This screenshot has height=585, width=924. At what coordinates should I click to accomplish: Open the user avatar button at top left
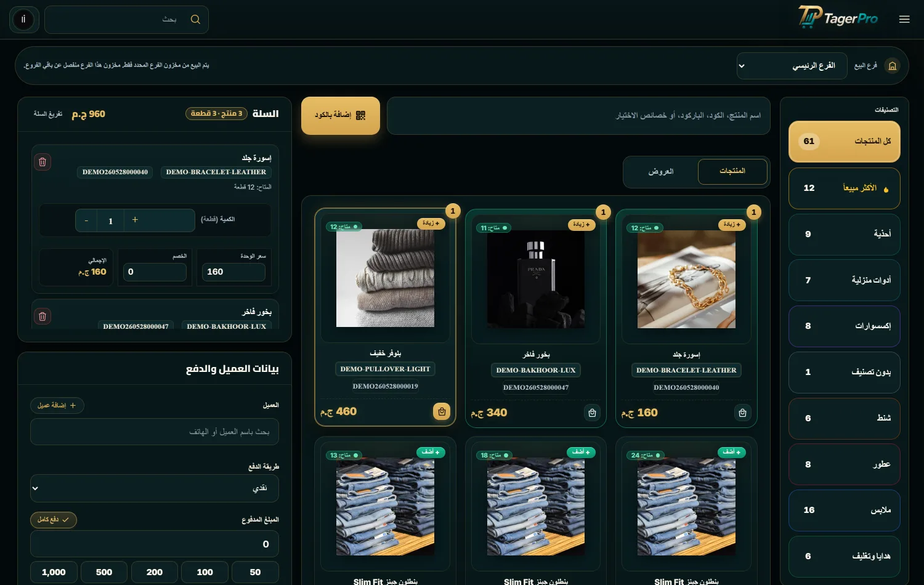click(x=23, y=20)
